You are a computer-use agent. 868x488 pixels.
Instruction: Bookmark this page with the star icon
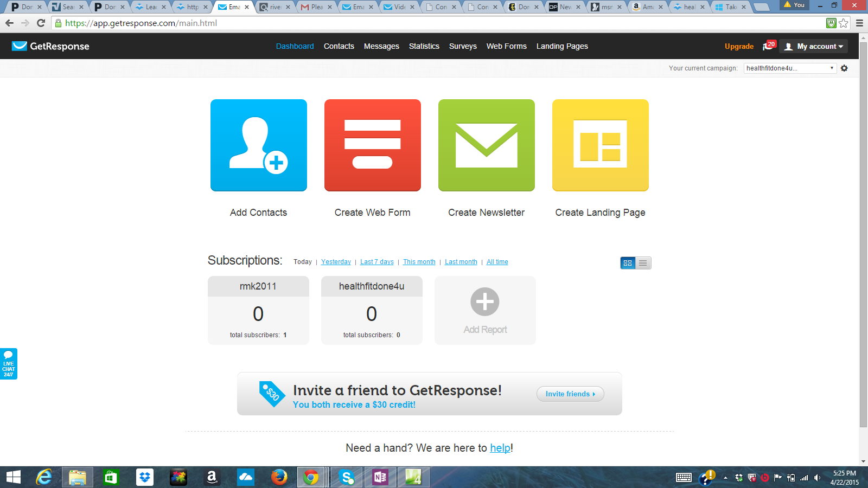click(844, 23)
